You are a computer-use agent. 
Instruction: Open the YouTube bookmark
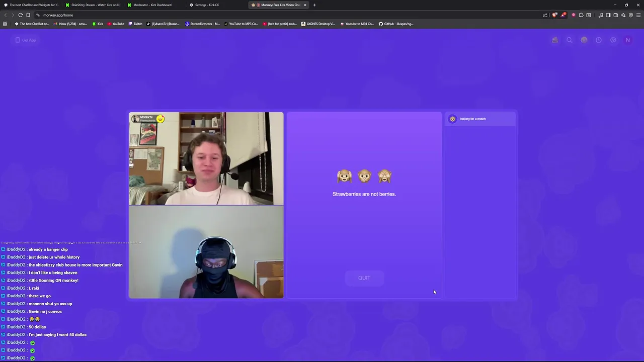(x=116, y=24)
